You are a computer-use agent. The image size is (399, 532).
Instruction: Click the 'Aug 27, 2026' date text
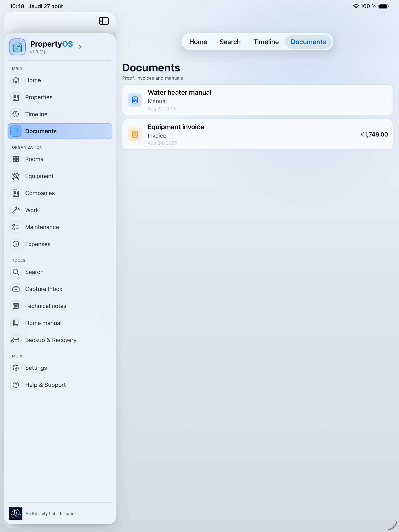[x=162, y=109]
